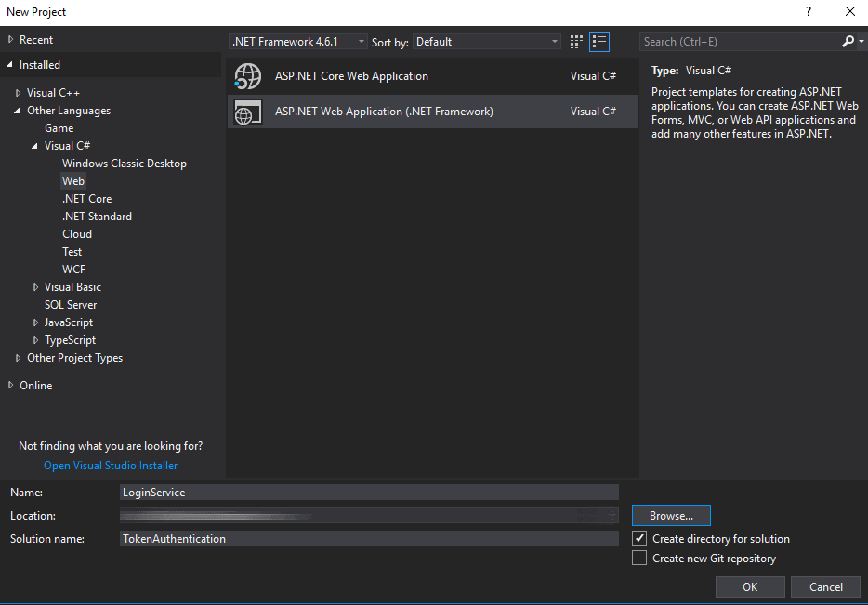Collapse the Installed section
This screenshot has width=868, height=605.
(10, 65)
